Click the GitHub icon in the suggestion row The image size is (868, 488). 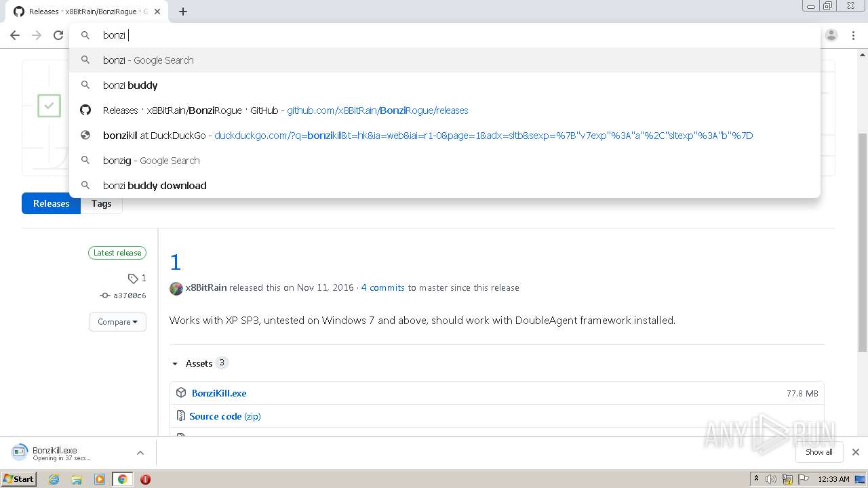point(85,110)
